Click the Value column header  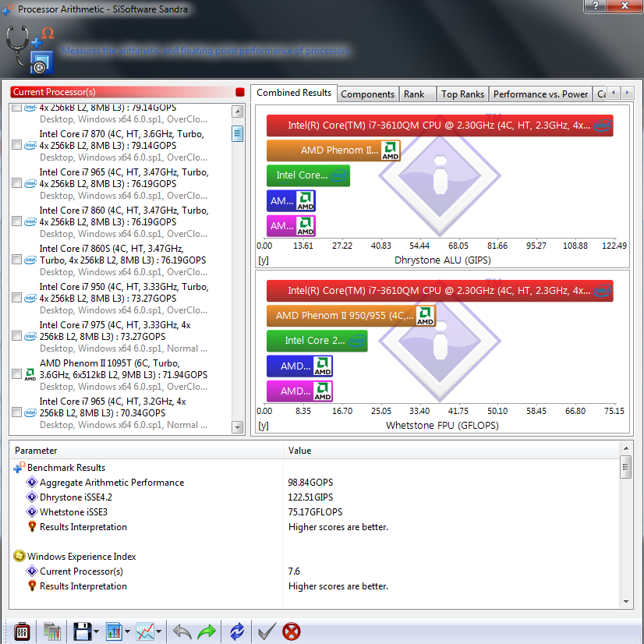pos(451,451)
